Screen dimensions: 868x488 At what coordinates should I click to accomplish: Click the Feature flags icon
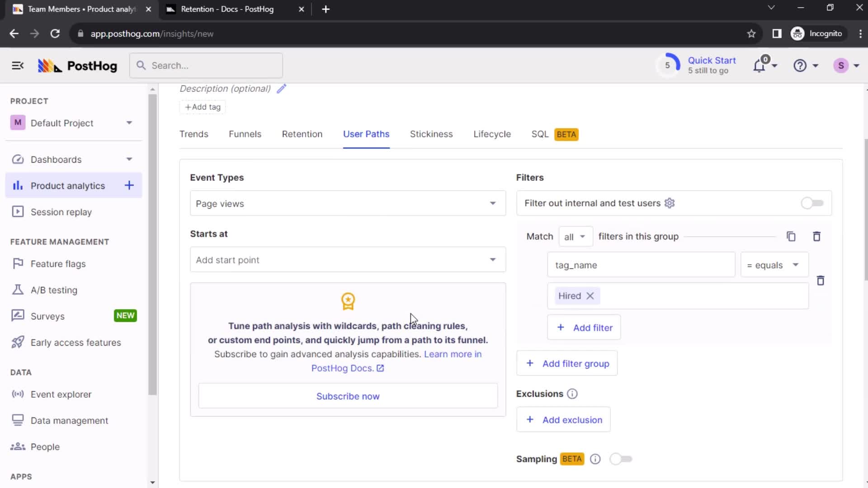(x=17, y=263)
